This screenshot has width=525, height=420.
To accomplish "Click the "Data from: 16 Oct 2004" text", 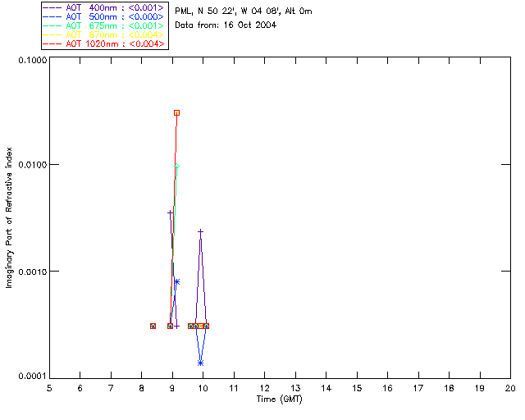I will [x=226, y=25].
